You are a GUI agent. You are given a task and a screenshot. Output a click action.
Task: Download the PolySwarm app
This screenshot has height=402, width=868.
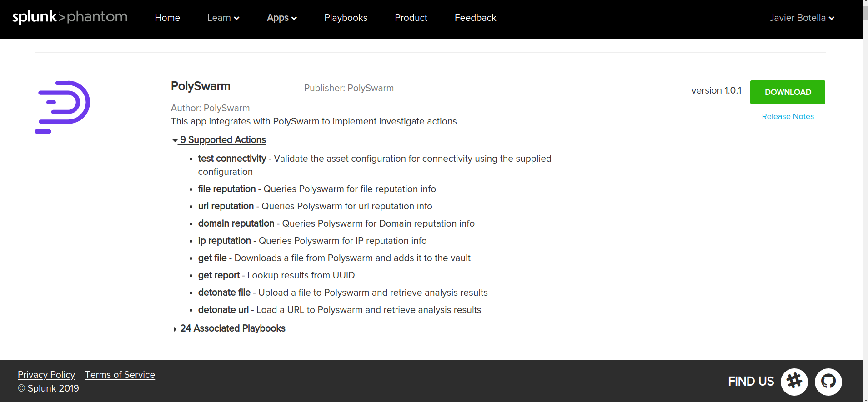[x=788, y=92]
